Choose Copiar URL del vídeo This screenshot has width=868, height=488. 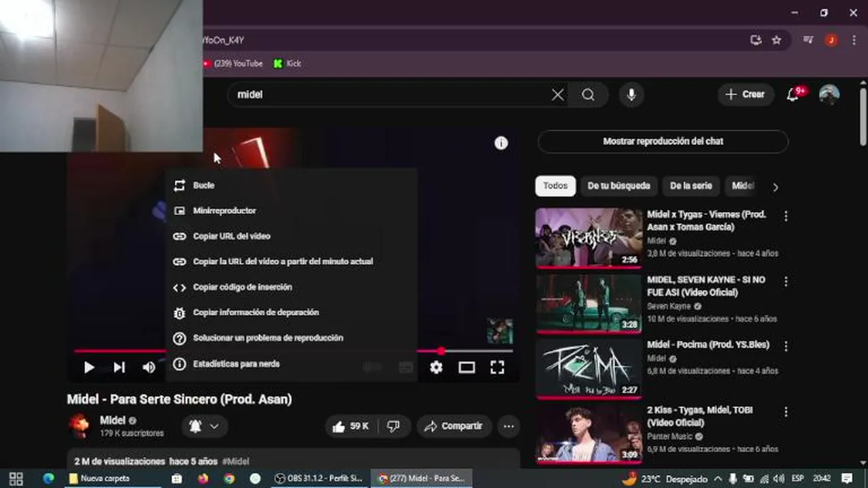pos(291,236)
